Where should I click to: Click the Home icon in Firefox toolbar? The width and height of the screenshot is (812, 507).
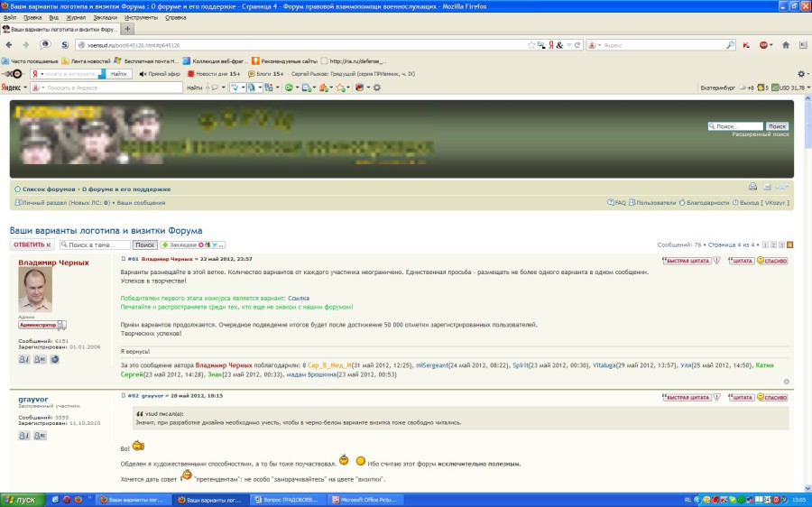pyautogui.click(x=786, y=44)
